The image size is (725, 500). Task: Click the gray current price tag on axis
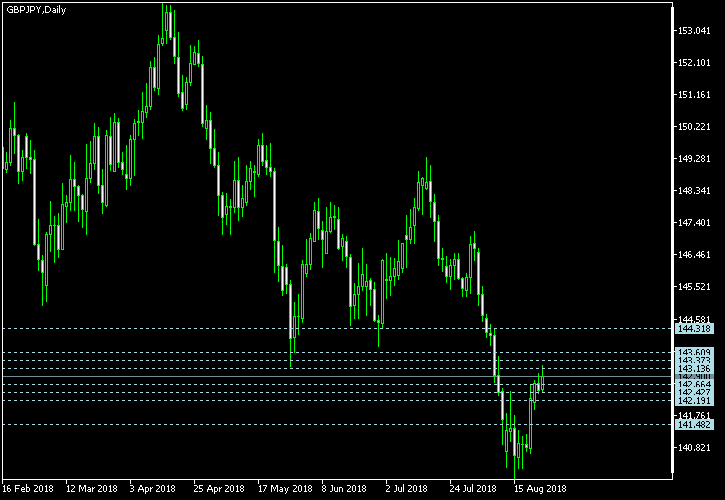(x=694, y=377)
